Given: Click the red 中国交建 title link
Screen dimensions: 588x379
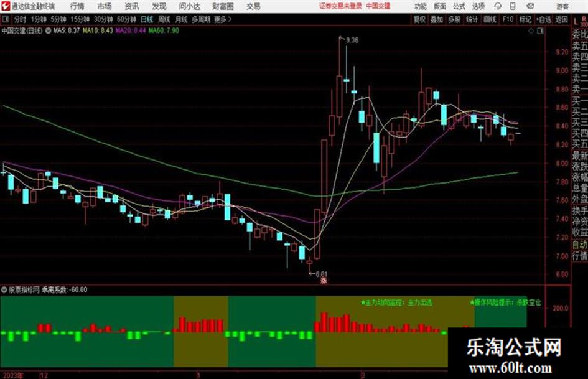Looking at the screenshot, I should pyautogui.click(x=378, y=6).
